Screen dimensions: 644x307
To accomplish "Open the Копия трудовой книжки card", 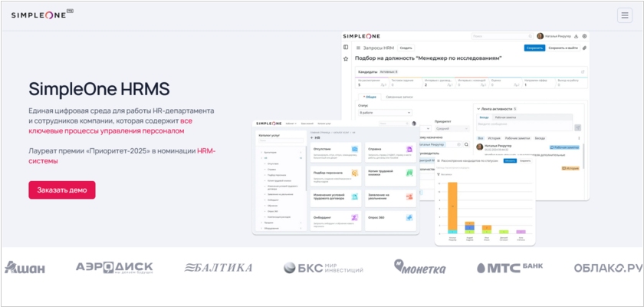I will (390, 176).
